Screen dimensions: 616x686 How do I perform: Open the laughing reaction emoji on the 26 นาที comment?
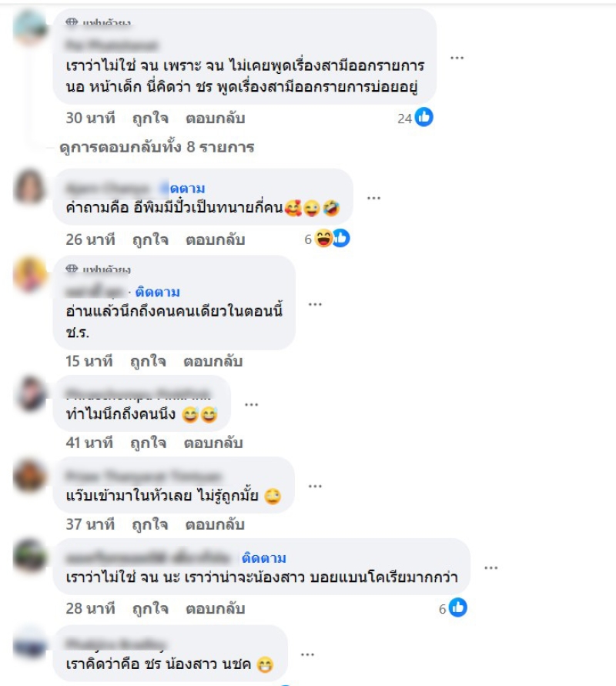coord(323,239)
